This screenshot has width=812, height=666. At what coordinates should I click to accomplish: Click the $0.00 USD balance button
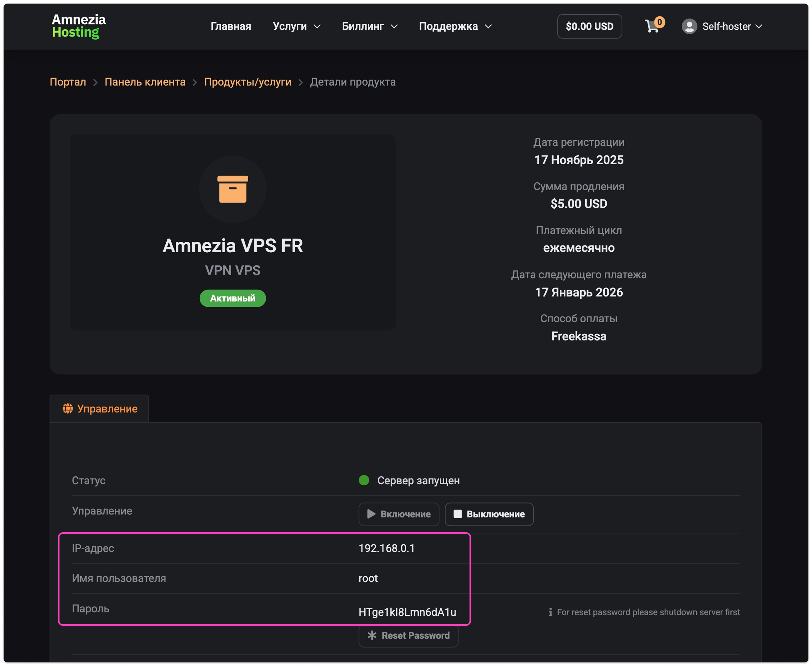[589, 27]
